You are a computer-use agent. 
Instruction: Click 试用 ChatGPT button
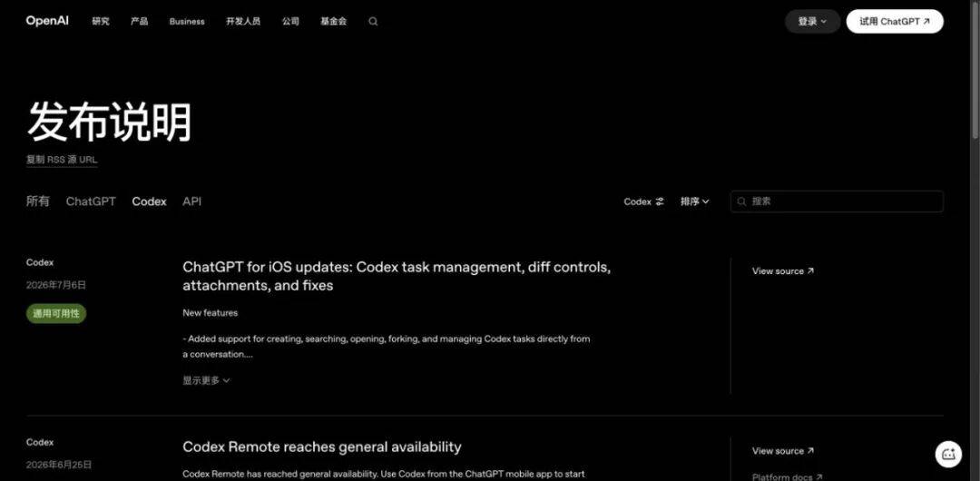pos(895,21)
